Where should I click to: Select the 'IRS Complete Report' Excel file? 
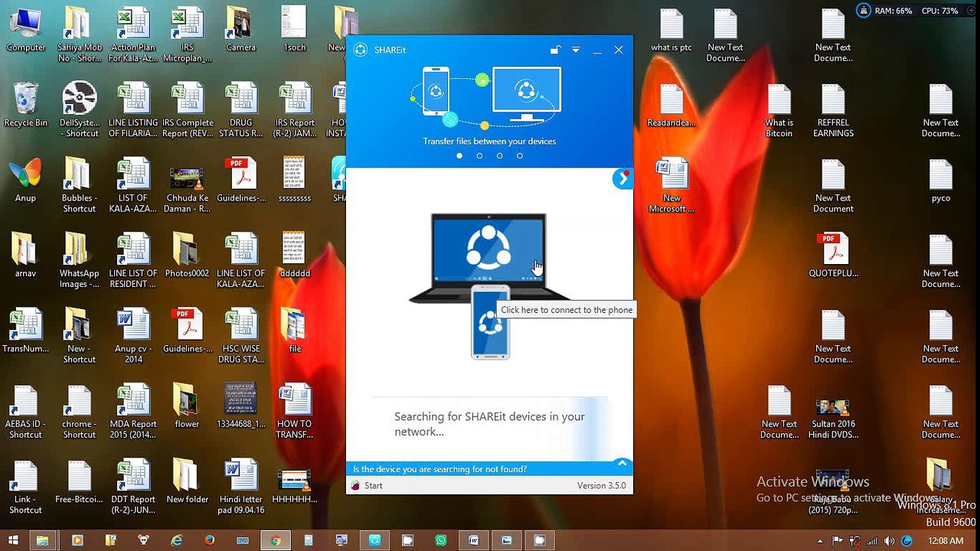(x=187, y=110)
